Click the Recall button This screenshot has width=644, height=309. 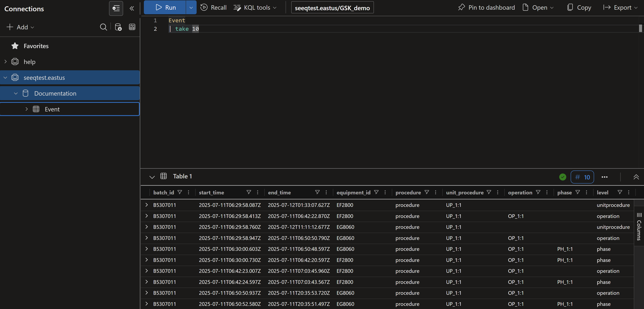tap(213, 8)
